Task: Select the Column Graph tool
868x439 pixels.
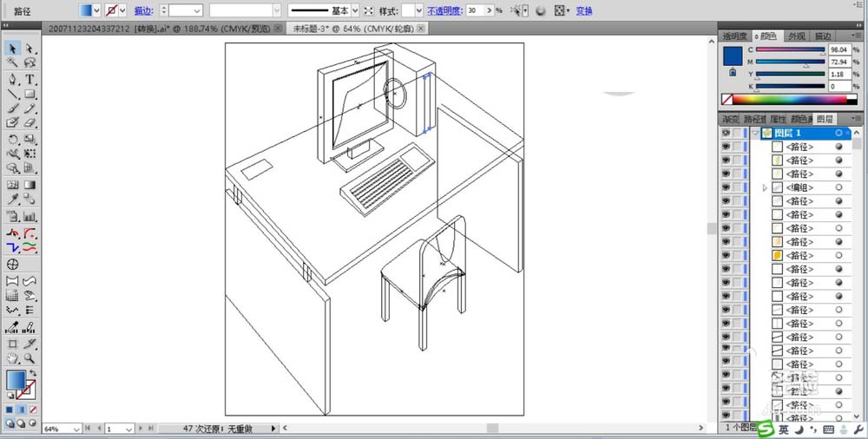Action: pyautogui.click(x=30, y=216)
